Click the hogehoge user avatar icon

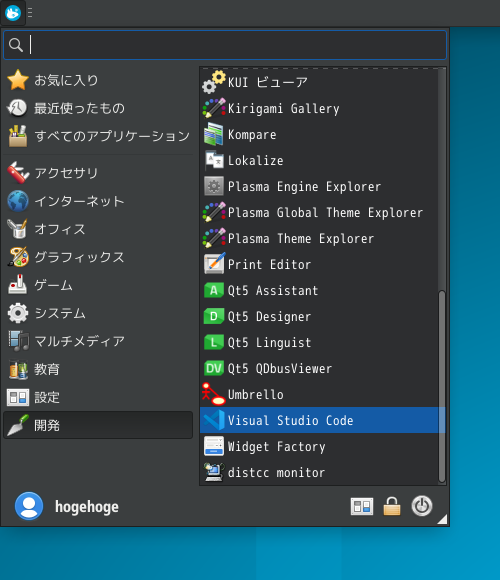pyautogui.click(x=29, y=506)
